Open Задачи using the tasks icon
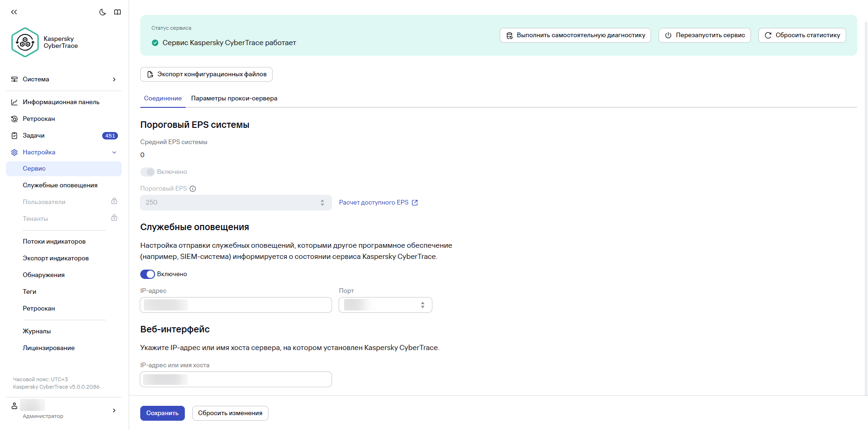 click(14, 135)
